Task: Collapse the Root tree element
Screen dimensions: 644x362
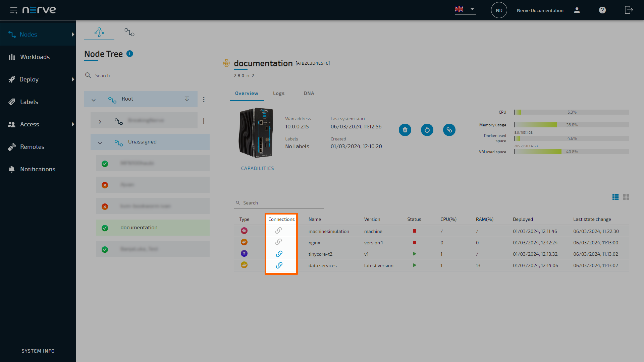Action: point(94,100)
